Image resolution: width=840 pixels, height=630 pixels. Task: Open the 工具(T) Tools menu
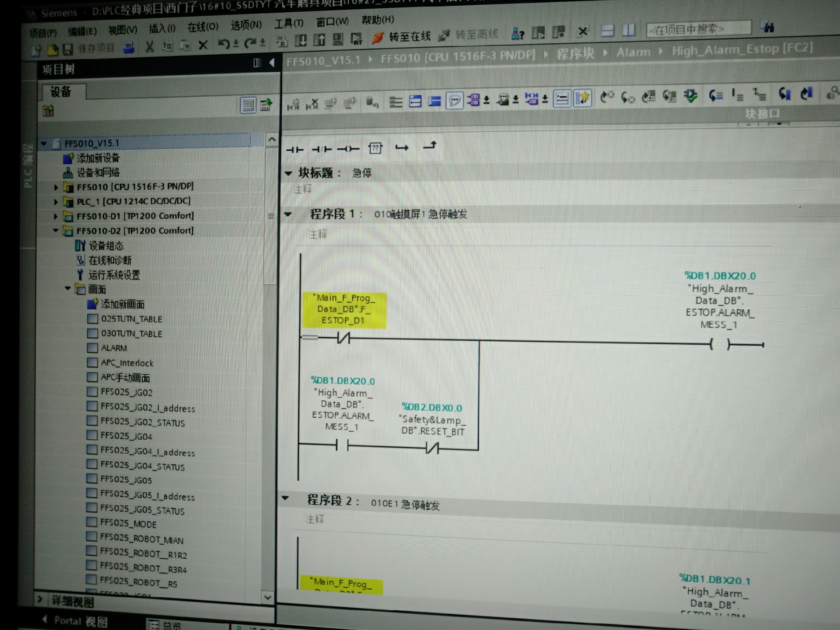click(x=288, y=24)
